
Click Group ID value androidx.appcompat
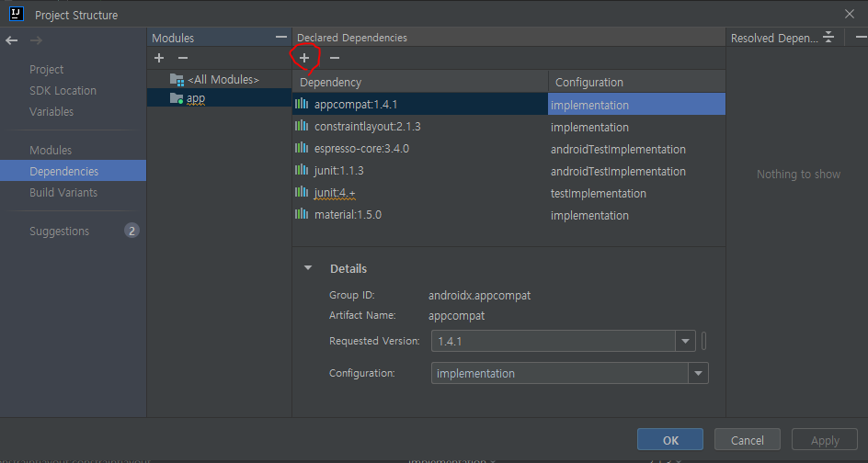(479, 296)
